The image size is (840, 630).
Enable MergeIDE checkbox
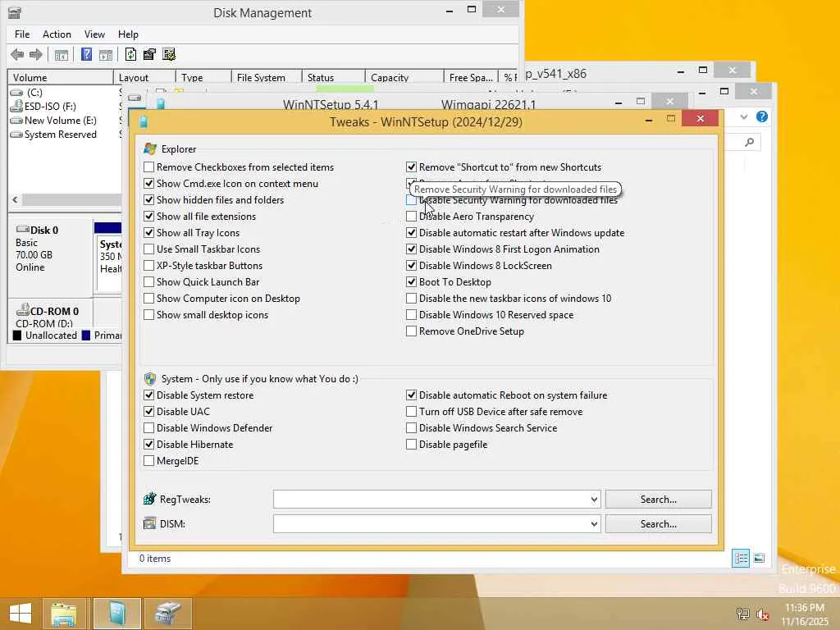(149, 461)
